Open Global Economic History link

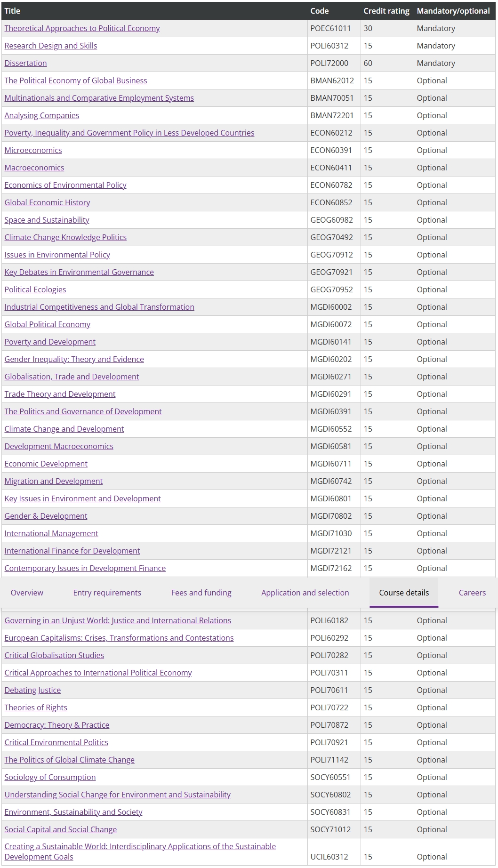47,202
